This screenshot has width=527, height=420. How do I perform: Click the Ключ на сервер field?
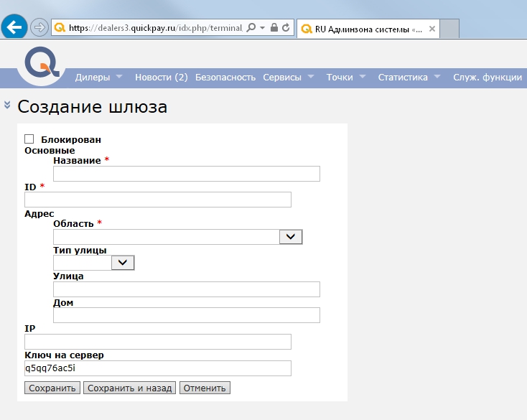pyautogui.click(x=157, y=368)
